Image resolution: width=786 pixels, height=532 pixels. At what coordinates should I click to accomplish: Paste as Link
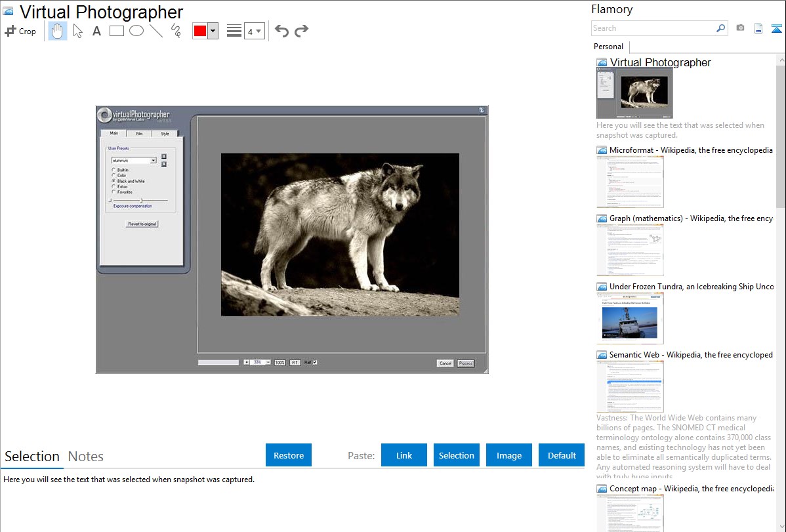(x=404, y=455)
